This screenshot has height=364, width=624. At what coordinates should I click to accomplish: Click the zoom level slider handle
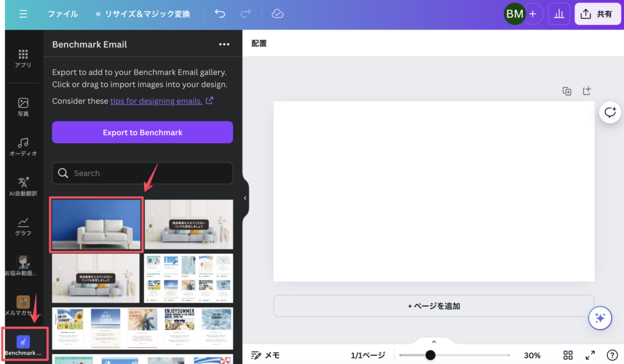click(x=430, y=355)
